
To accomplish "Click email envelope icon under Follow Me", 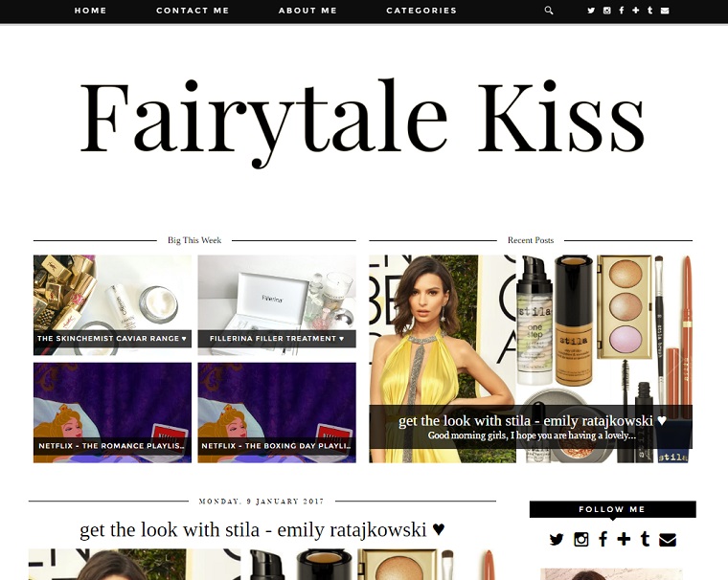I will pyautogui.click(x=668, y=540).
